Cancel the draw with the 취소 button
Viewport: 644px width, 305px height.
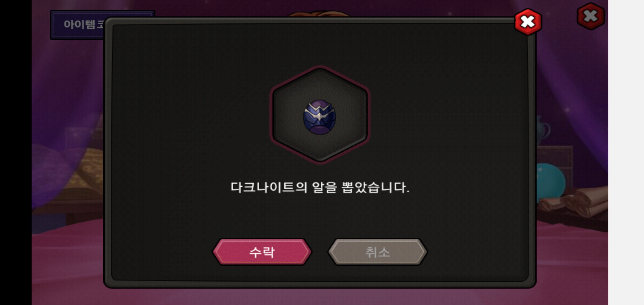coord(378,252)
